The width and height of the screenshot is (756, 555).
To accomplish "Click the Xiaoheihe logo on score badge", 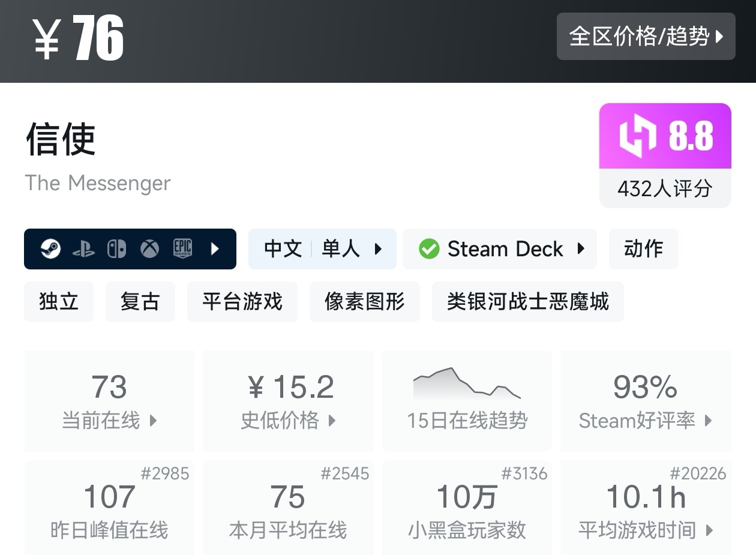I will 637,136.
